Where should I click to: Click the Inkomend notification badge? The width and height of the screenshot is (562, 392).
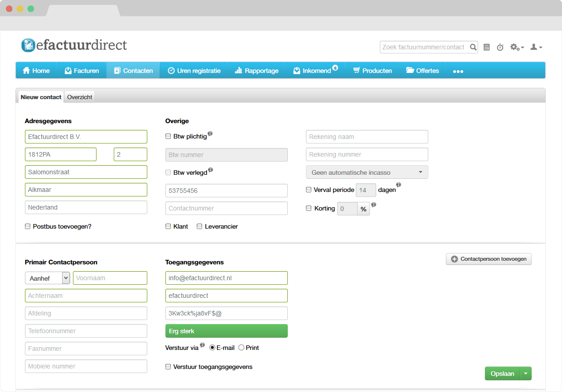pyautogui.click(x=335, y=68)
